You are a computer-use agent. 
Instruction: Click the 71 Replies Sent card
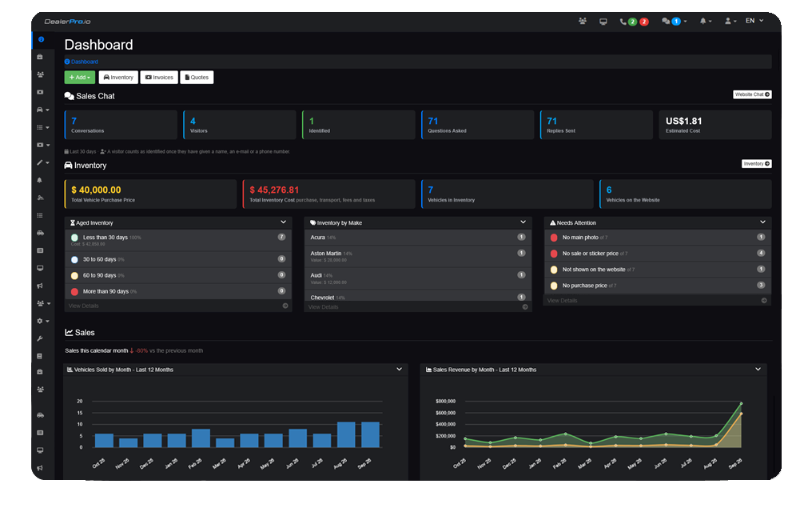click(x=596, y=125)
